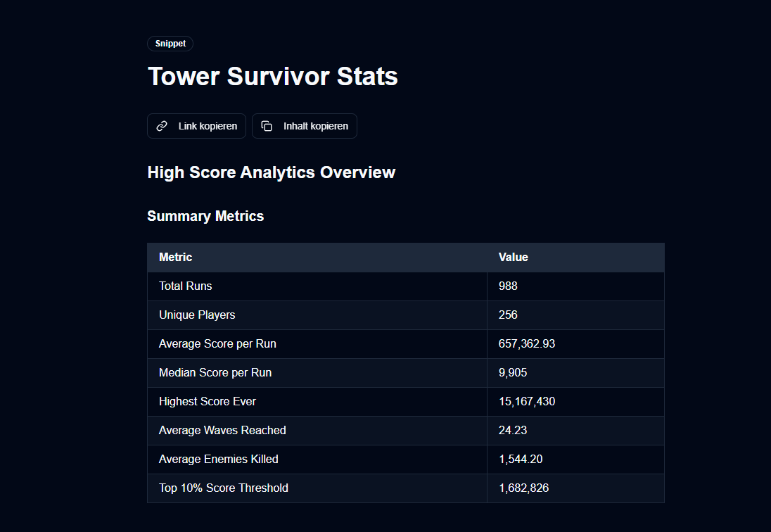Select the value 15,167,430
771x532 pixels.
[x=527, y=402]
